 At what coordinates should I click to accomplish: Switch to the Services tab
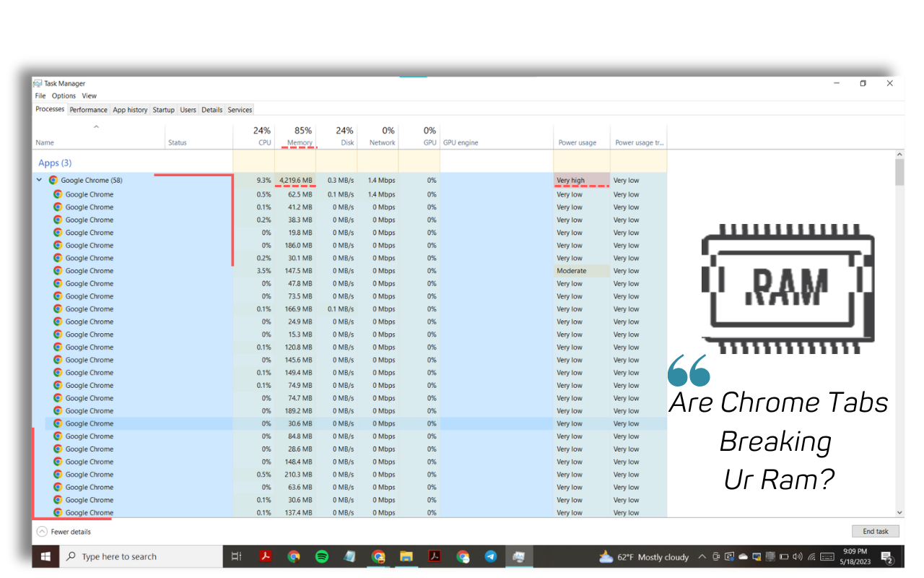240,110
